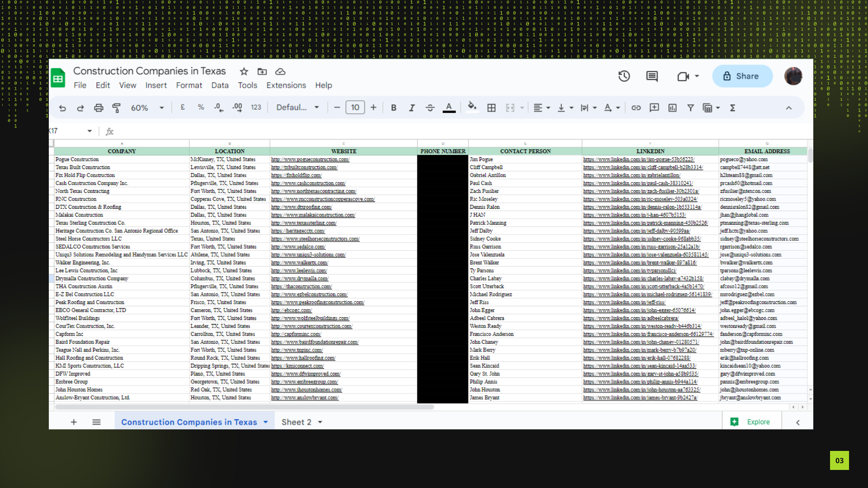The width and height of the screenshot is (868, 488).
Task: Open the zoom level dropdown
Action: [x=147, y=108]
